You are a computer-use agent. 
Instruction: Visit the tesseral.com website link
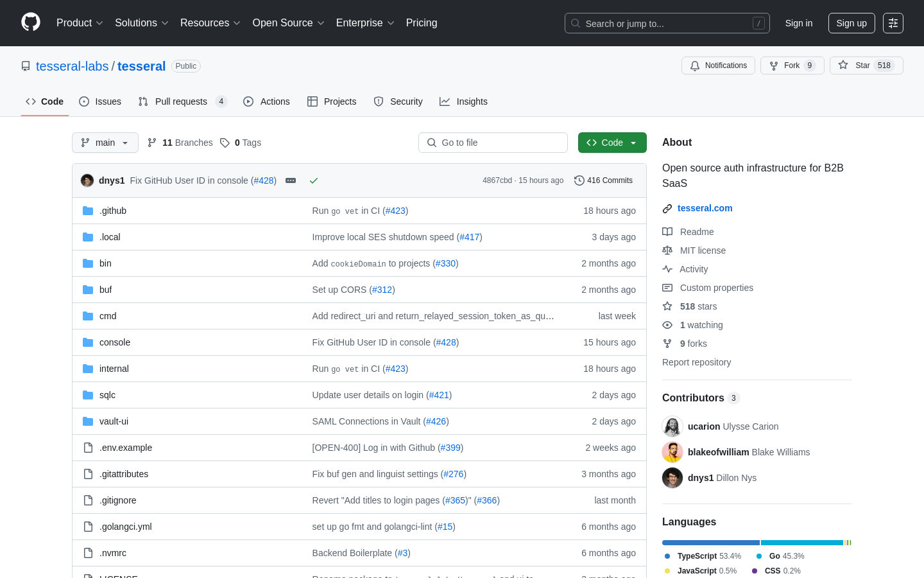705,208
